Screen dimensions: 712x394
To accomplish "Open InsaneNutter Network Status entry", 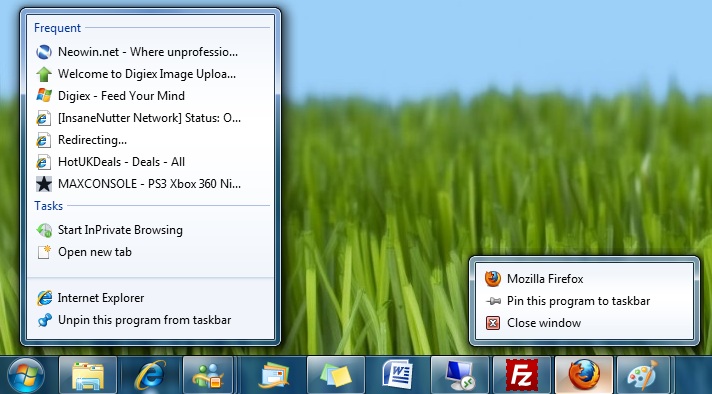I will (150, 118).
